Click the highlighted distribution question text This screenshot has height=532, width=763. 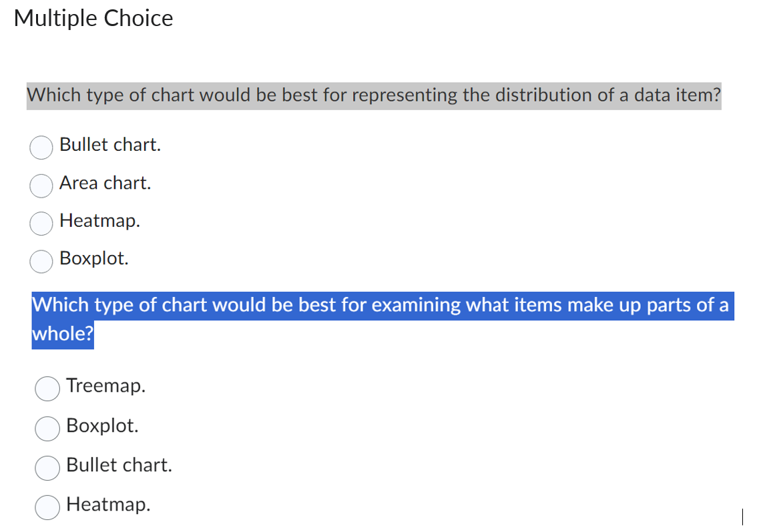[x=374, y=95]
